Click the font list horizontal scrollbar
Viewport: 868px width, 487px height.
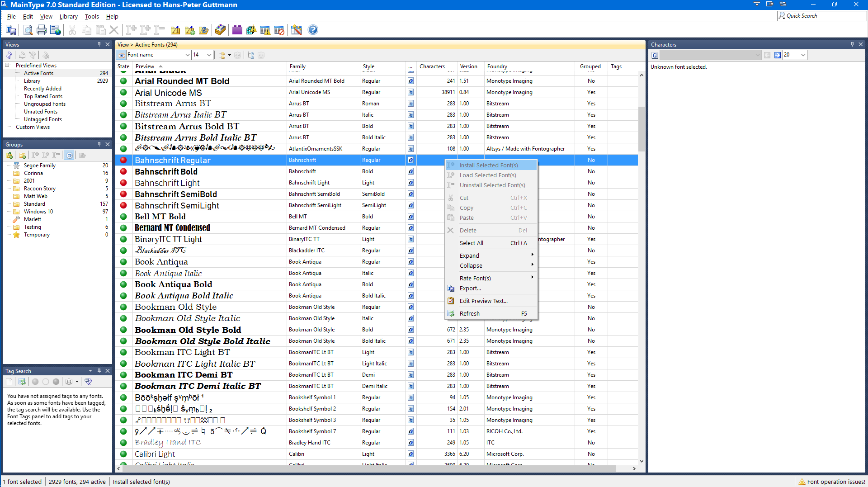368,468
